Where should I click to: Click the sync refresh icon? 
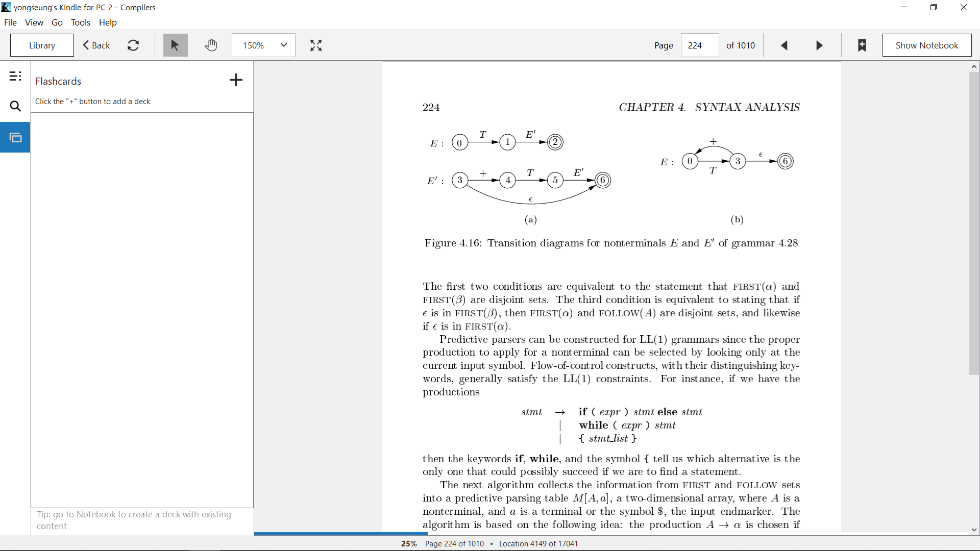pos(133,45)
